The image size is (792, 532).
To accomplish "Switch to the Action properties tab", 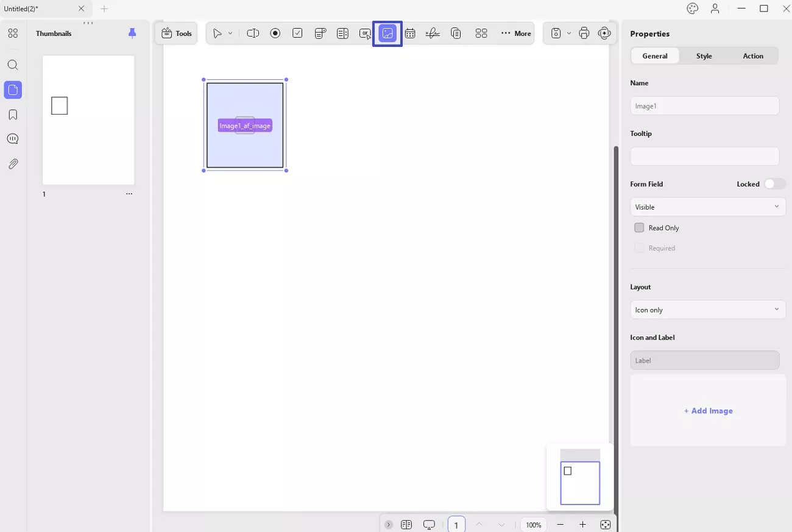I will coord(753,55).
